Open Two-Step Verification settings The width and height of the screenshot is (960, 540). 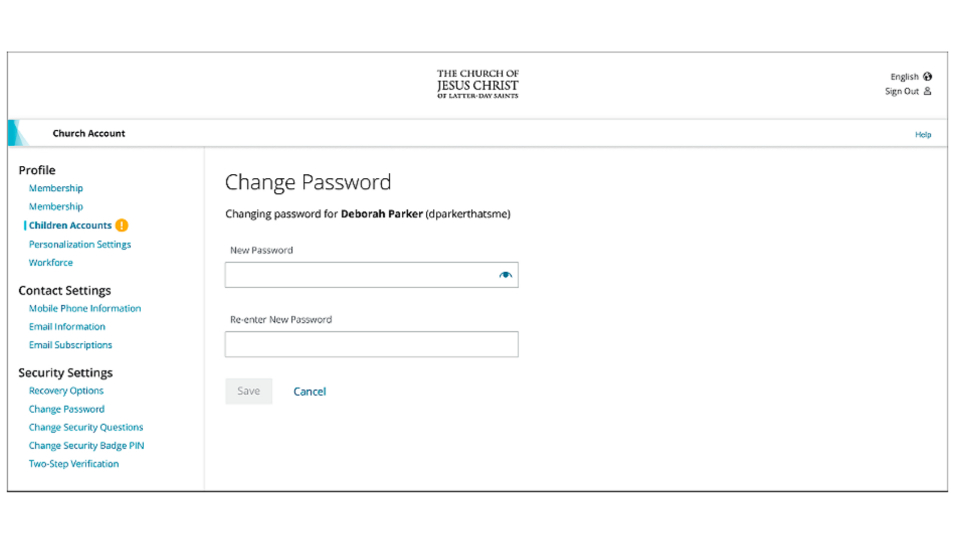pyautogui.click(x=74, y=464)
